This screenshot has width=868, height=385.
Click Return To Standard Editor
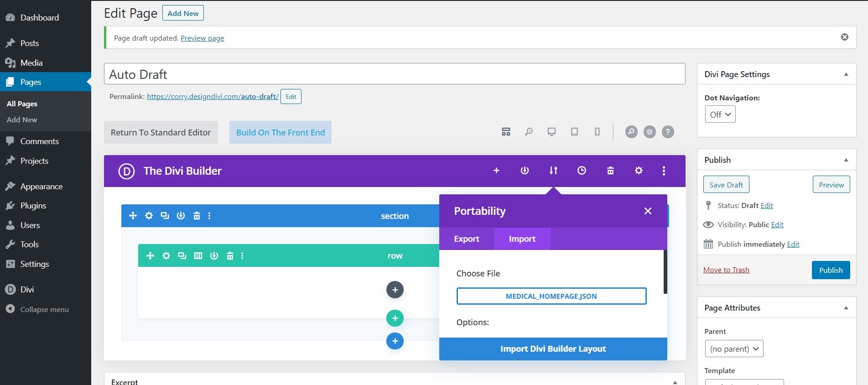[161, 132]
